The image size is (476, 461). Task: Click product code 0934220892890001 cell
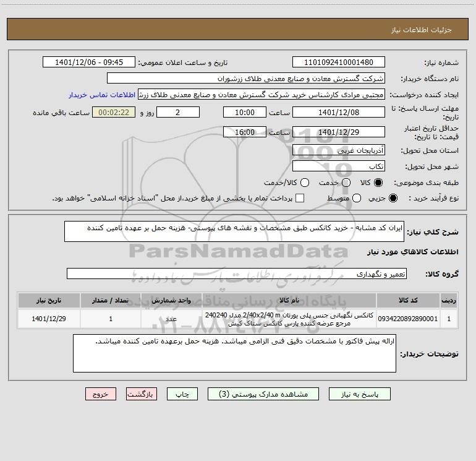pyautogui.click(x=408, y=319)
